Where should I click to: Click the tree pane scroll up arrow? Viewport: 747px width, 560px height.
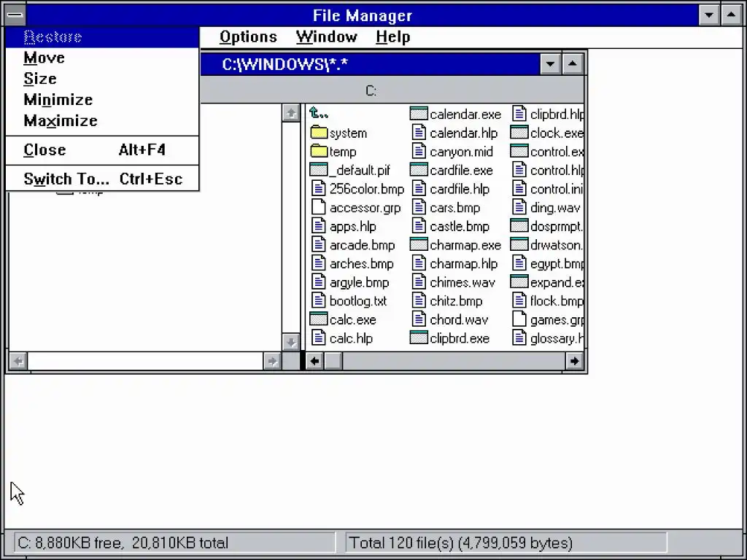290,113
